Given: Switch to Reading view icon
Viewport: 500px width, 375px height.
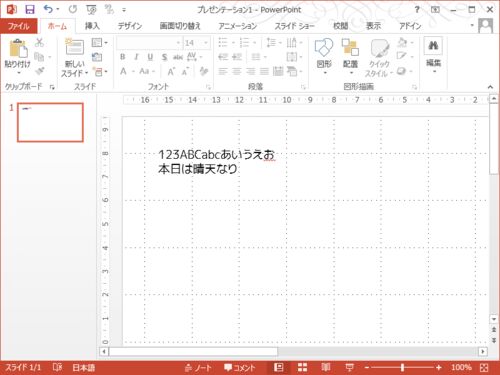Looking at the screenshot, I should tap(326, 367).
